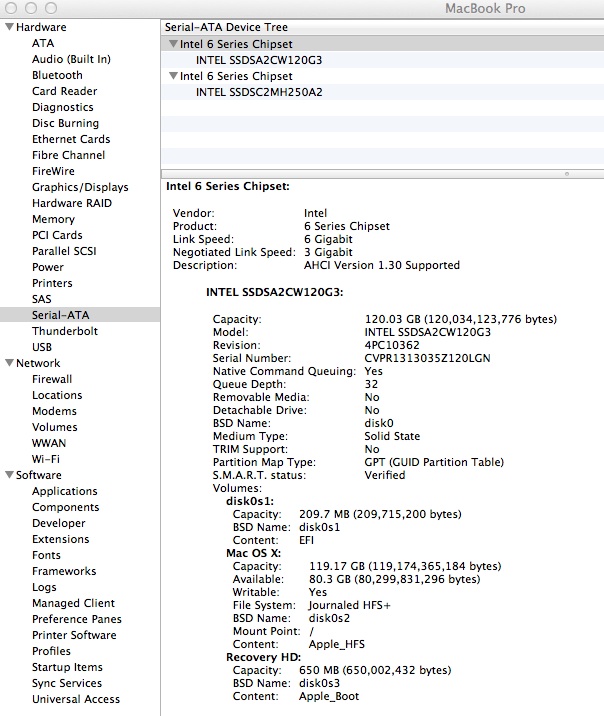The width and height of the screenshot is (604, 716).
Task: Select USB in sidebar
Action: [x=42, y=347]
